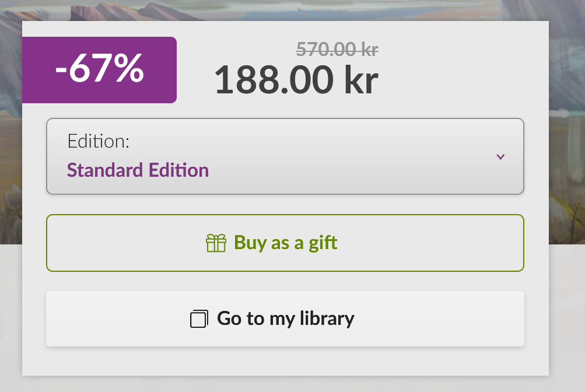Click the crossed-out 570.00 kr price
This screenshot has height=392, width=585.
pos(337,50)
